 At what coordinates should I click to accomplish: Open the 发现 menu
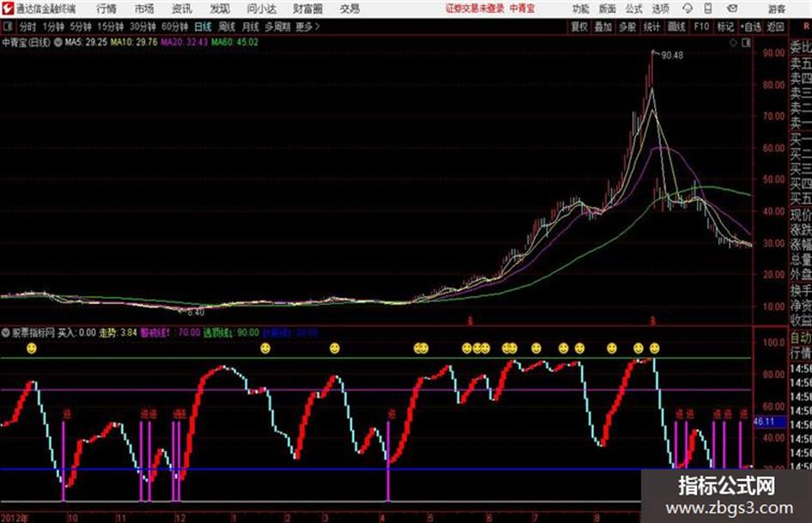pos(220,9)
